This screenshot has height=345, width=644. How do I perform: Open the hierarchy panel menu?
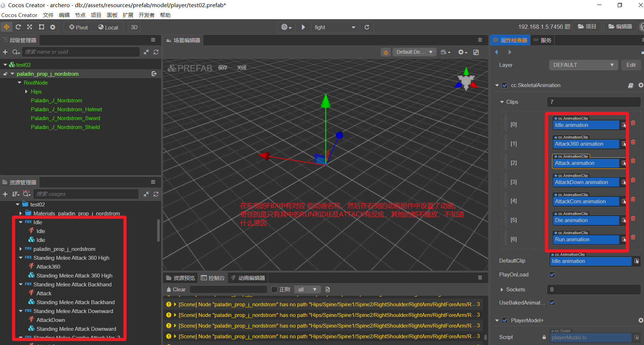[153, 40]
